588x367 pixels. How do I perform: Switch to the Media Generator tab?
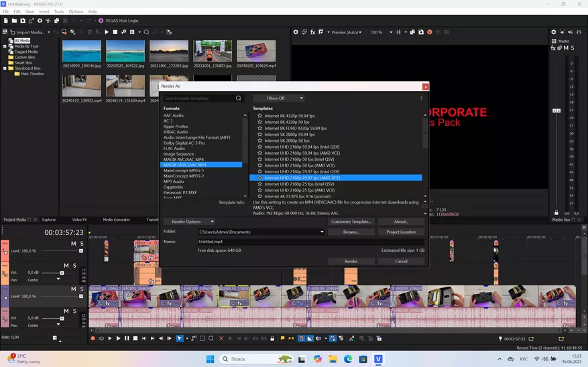point(116,220)
